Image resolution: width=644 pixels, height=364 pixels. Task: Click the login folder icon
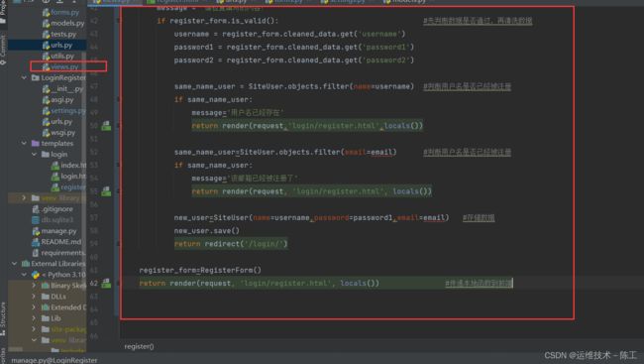tap(46, 155)
